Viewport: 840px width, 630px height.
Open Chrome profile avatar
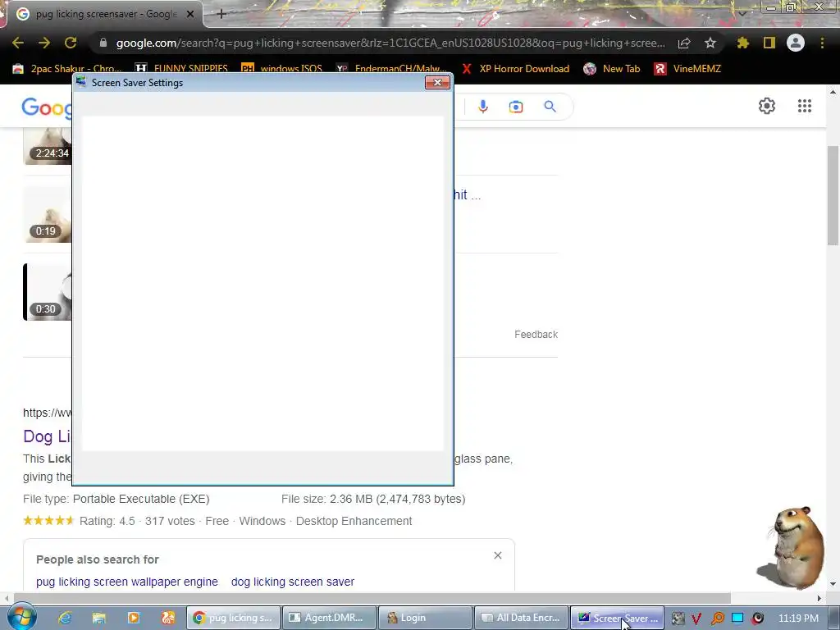pos(796,43)
